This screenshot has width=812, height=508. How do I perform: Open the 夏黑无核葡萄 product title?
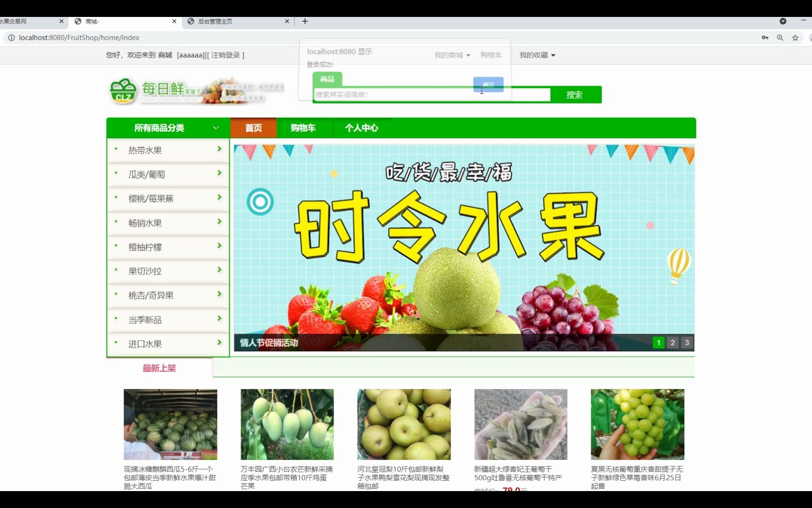(x=637, y=477)
